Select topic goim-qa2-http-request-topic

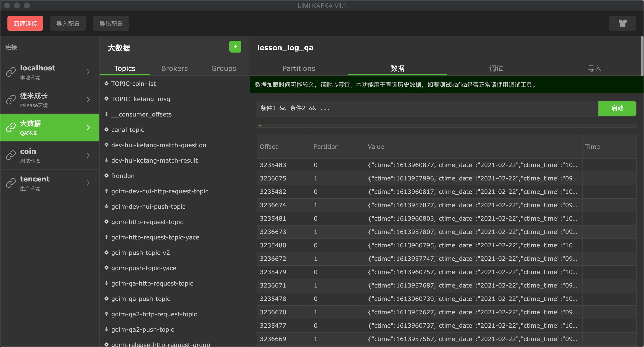[154, 314]
